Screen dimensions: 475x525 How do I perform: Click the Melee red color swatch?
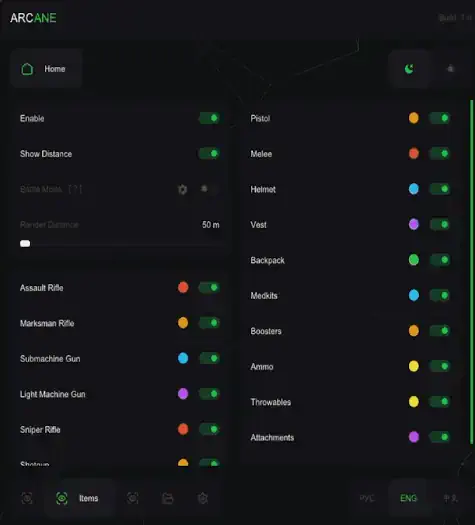point(414,153)
